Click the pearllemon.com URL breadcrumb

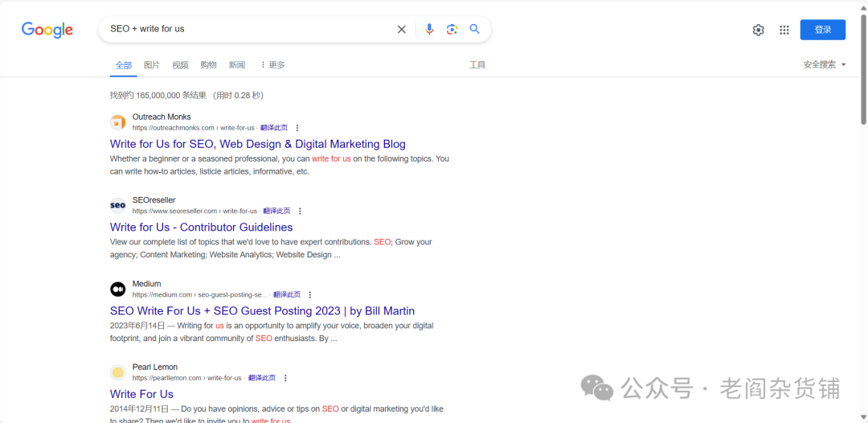click(x=187, y=378)
